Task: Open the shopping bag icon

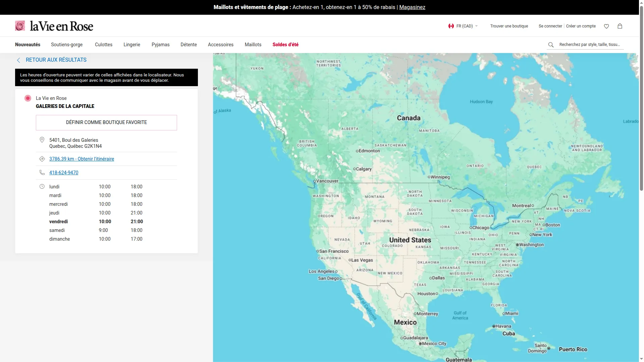Action: pos(620,26)
